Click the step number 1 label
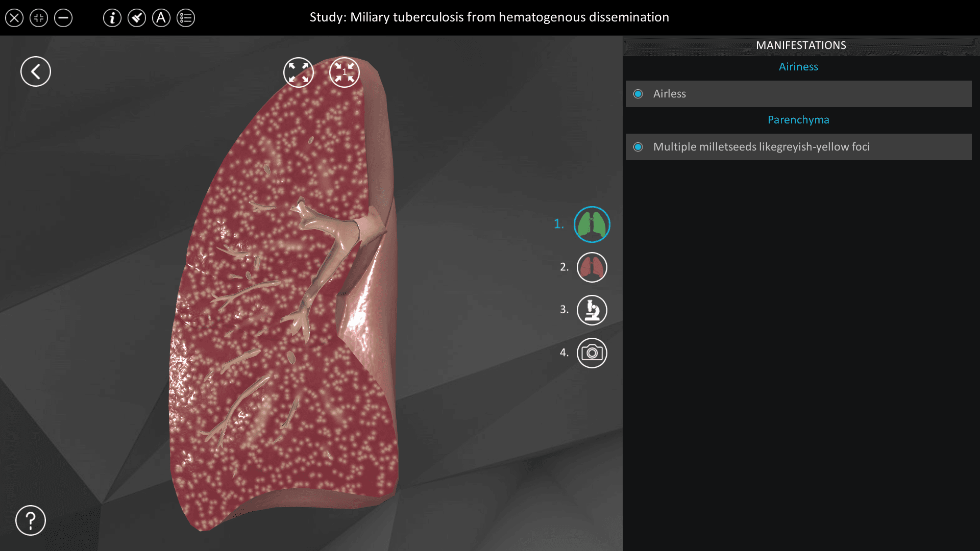The image size is (980, 551). [x=559, y=224]
